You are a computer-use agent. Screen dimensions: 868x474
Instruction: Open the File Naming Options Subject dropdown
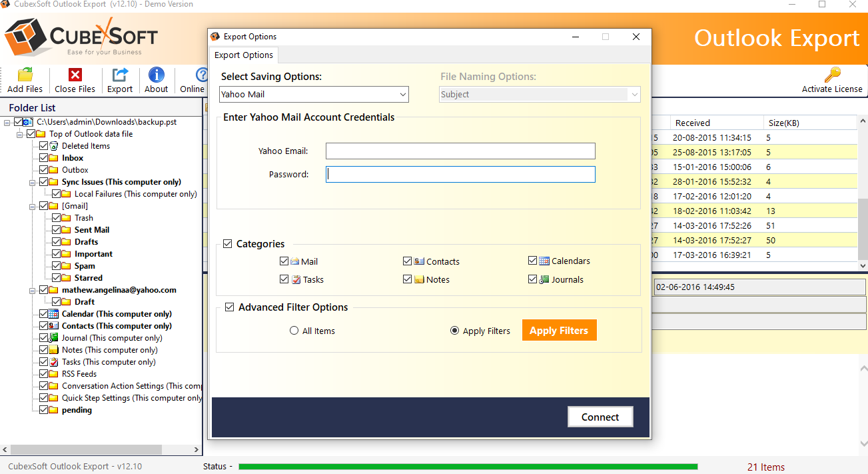tap(540, 95)
